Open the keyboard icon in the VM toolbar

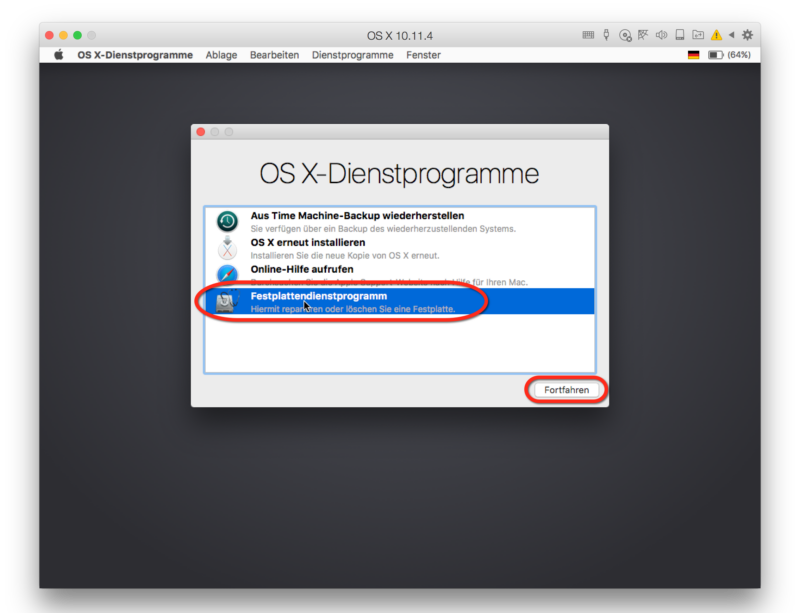tap(588, 35)
